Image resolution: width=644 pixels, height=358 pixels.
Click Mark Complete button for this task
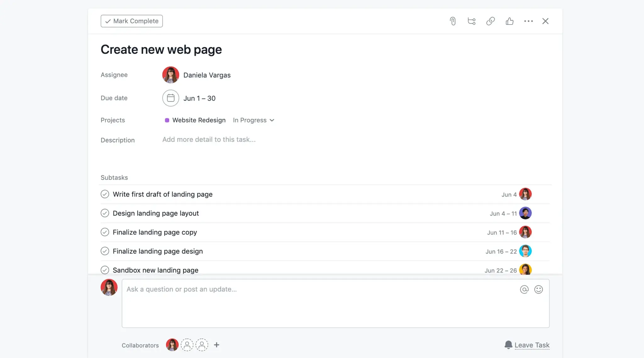pos(131,21)
